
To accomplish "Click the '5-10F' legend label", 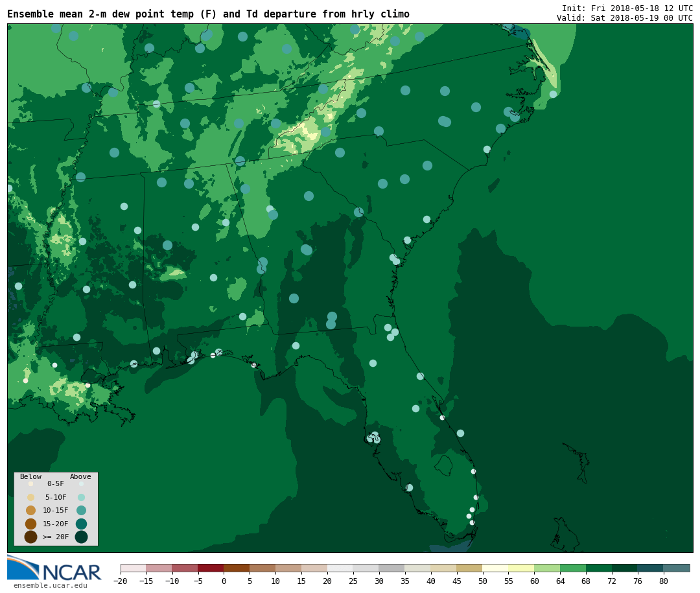I will pyautogui.click(x=56, y=497).
